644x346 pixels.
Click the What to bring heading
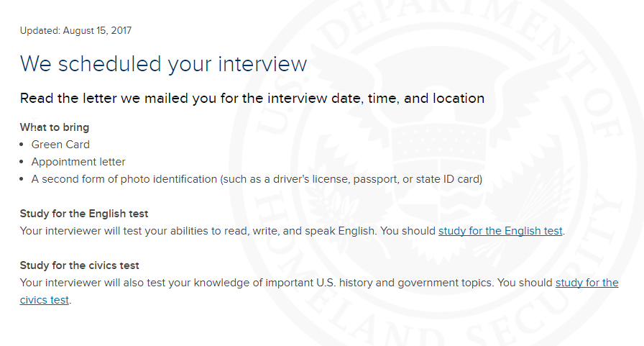click(54, 127)
